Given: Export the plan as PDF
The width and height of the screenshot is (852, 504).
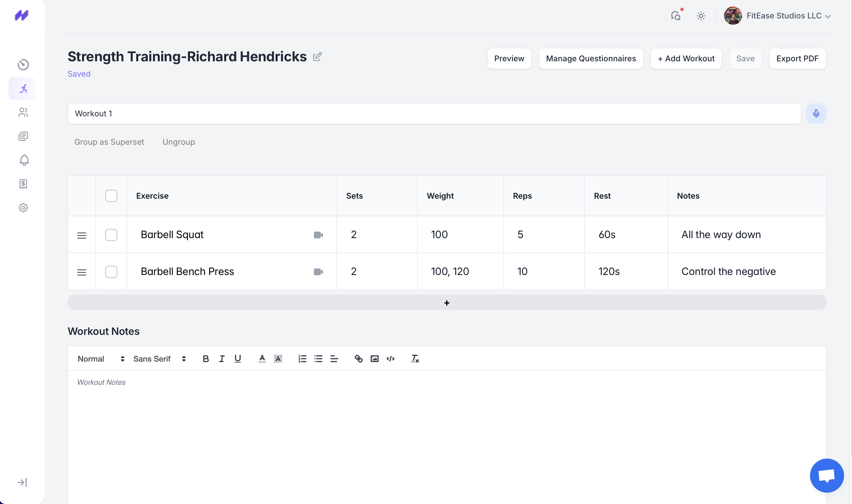Looking at the screenshot, I should (x=797, y=58).
